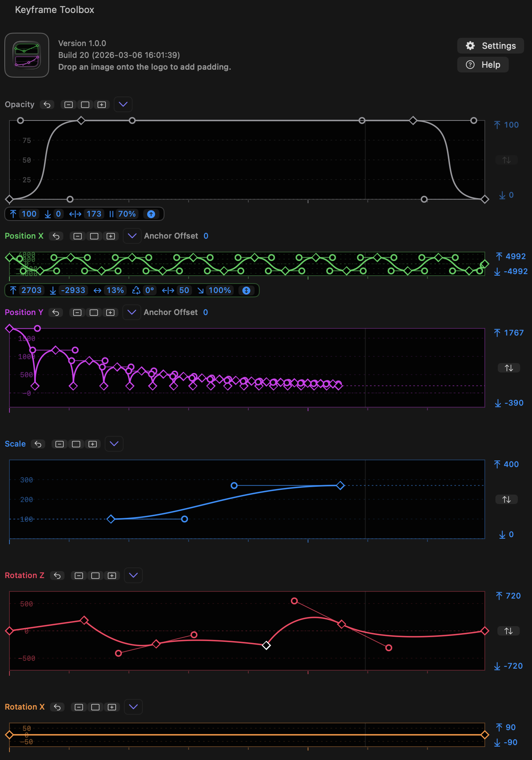Click the Position X Anchor Offset value

click(x=206, y=236)
